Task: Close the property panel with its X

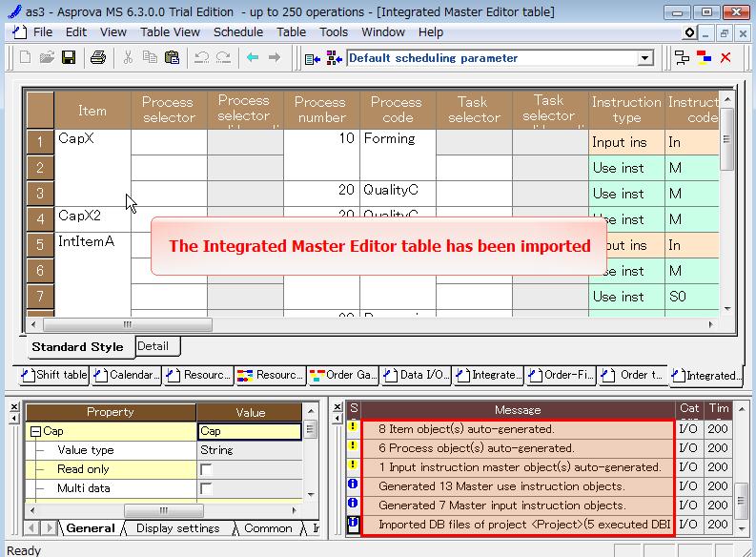Action: coord(14,406)
